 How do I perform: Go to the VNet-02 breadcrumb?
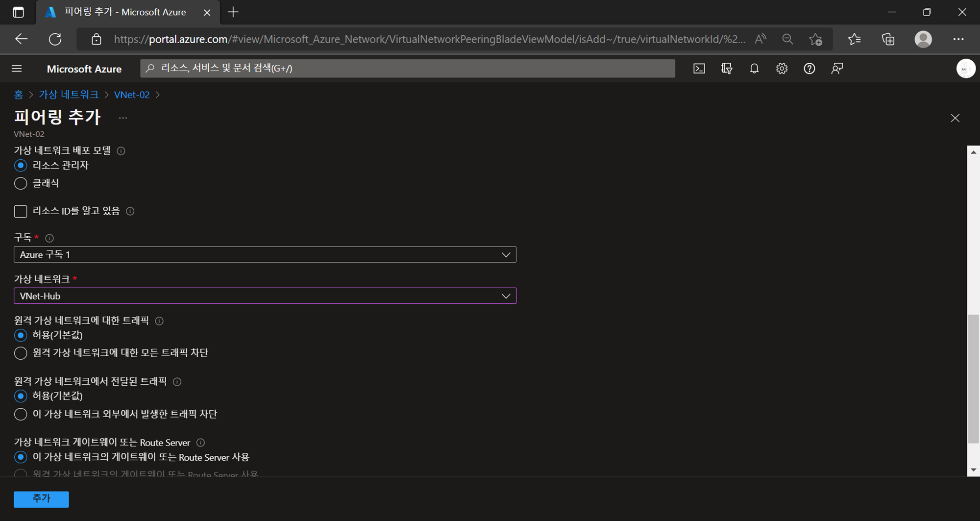[x=132, y=95]
